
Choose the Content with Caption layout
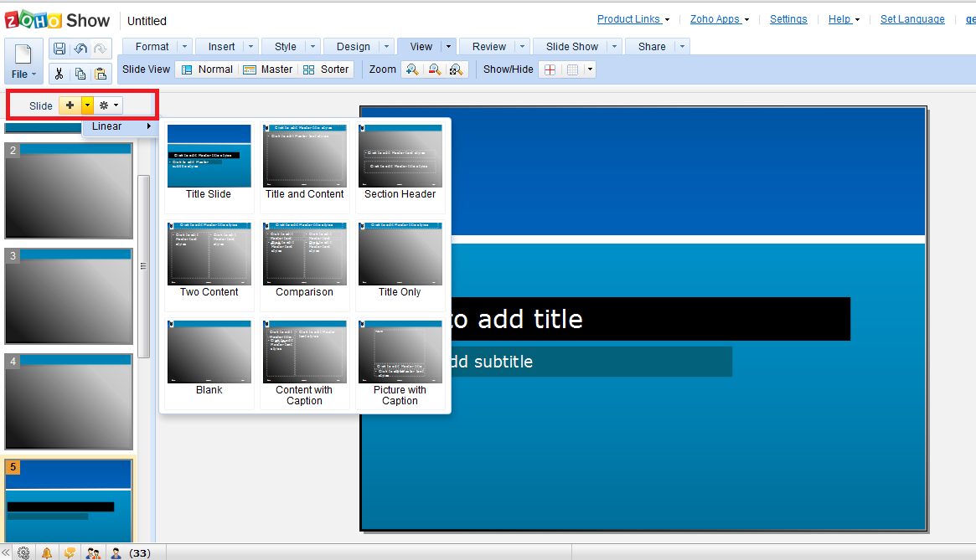pyautogui.click(x=304, y=364)
